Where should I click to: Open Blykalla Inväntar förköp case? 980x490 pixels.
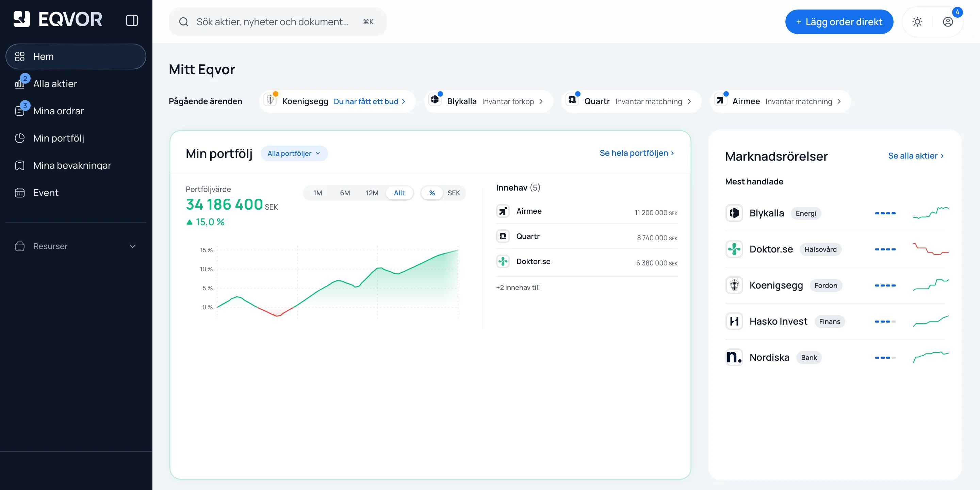489,101
